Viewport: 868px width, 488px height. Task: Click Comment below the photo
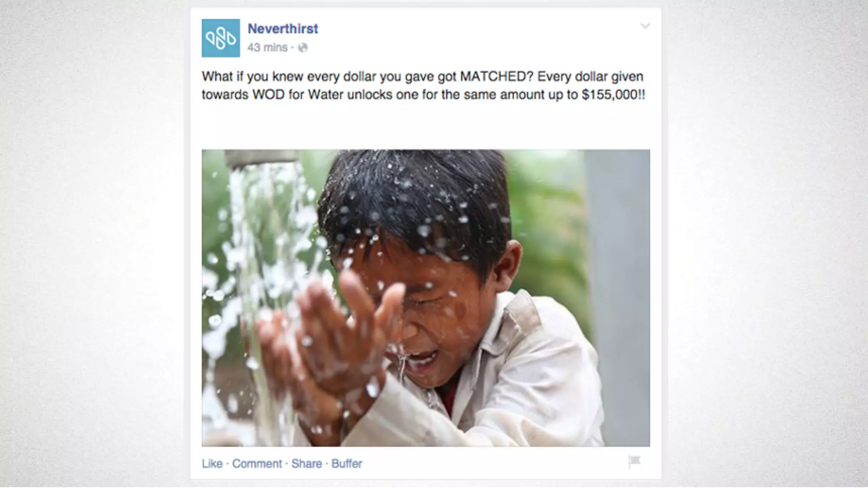[257, 463]
